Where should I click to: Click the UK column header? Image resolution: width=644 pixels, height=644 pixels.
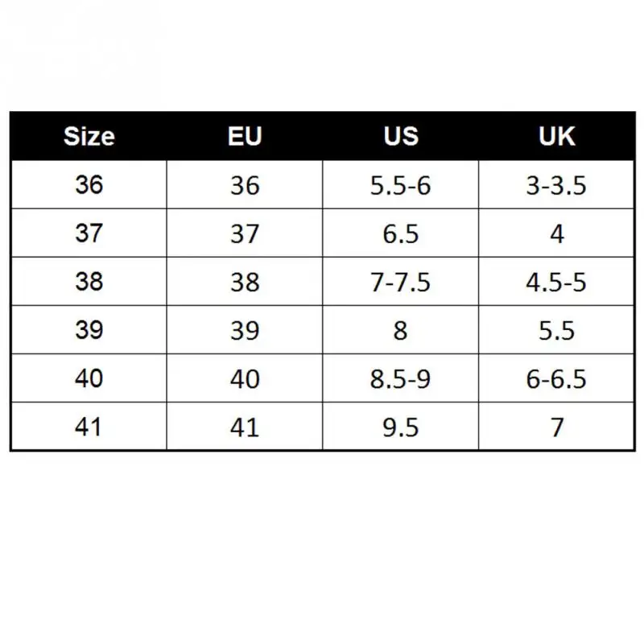click(556, 136)
